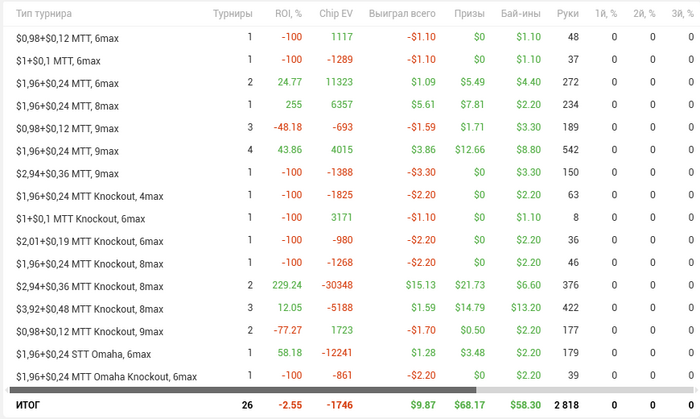Sort by the Призы column
Image resolution: width=700 pixels, height=419 pixels.
pyautogui.click(x=469, y=14)
